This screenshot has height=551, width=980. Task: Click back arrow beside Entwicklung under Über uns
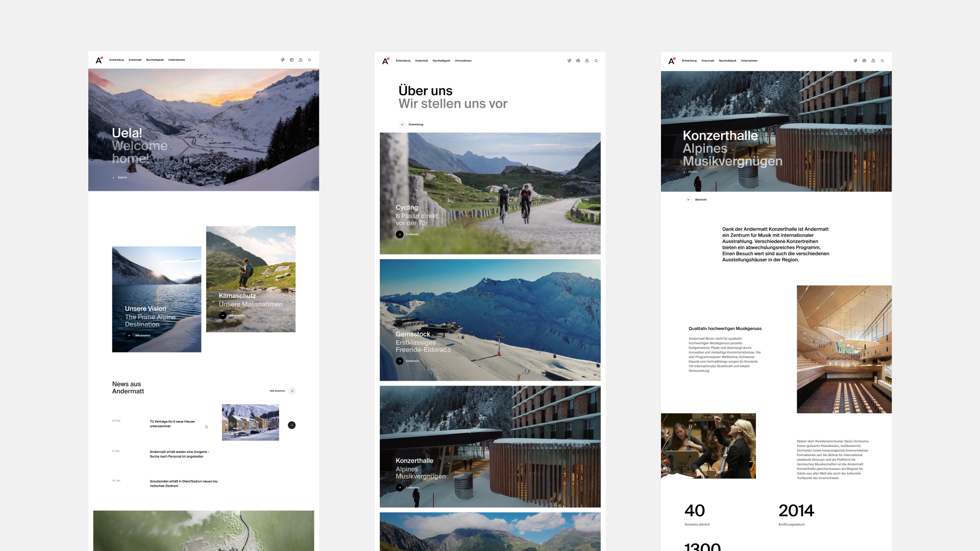tap(402, 124)
